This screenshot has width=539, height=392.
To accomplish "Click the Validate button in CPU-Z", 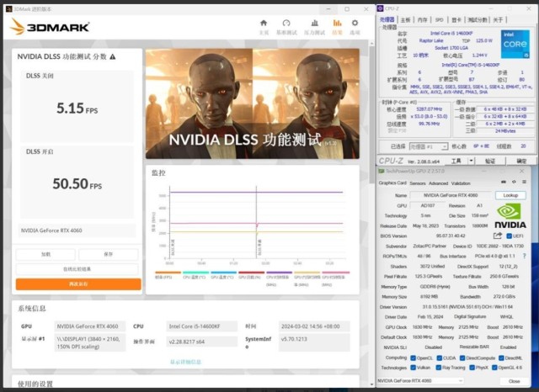I will click(x=489, y=161).
